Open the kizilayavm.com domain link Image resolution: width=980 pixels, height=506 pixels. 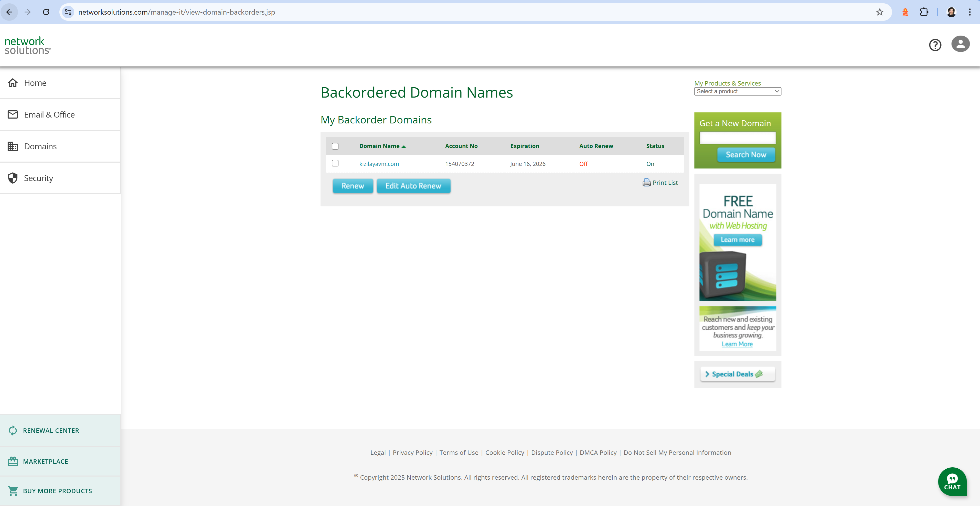click(379, 164)
